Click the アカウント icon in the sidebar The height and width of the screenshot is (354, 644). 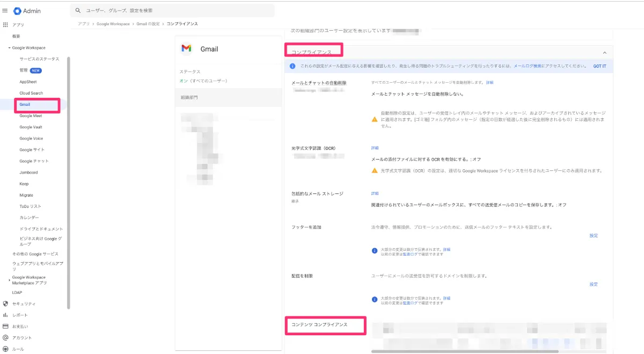(5, 337)
